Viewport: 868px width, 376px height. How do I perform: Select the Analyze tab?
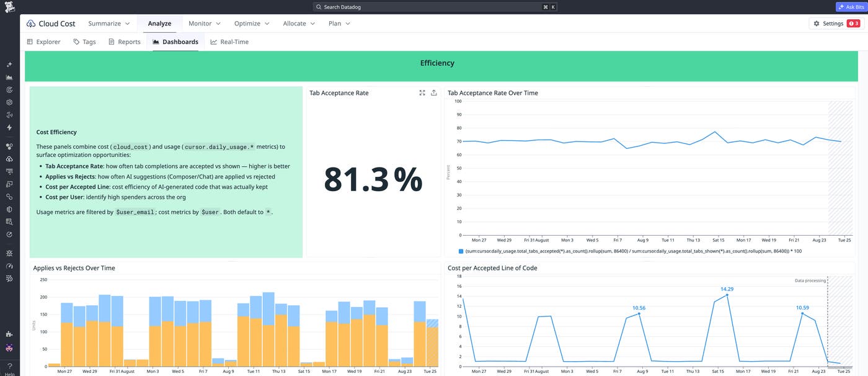159,24
